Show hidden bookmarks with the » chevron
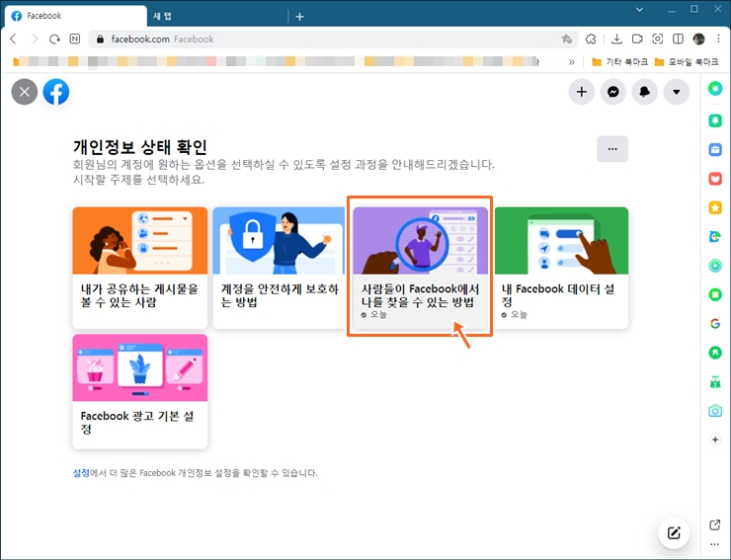 (x=572, y=62)
